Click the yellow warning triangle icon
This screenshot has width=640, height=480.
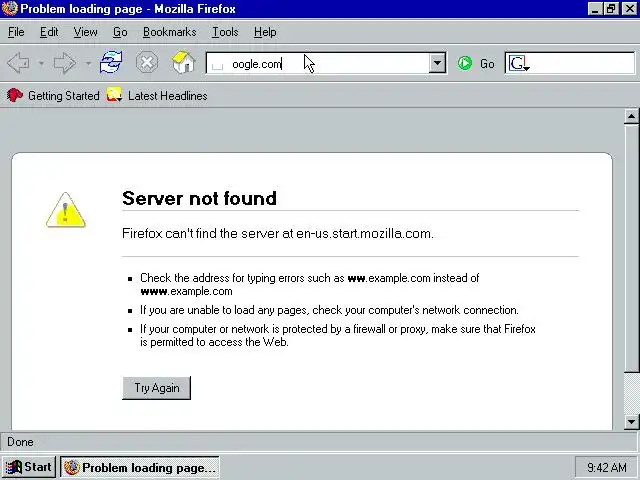(66, 210)
